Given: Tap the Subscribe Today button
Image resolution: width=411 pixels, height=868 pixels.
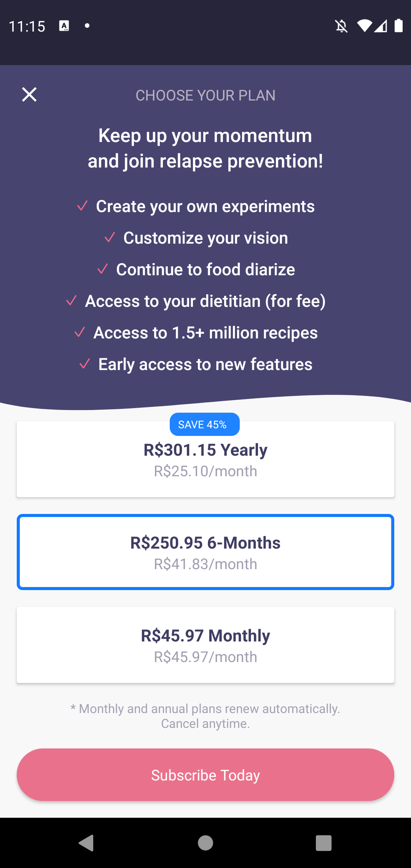Looking at the screenshot, I should coord(205,775).
